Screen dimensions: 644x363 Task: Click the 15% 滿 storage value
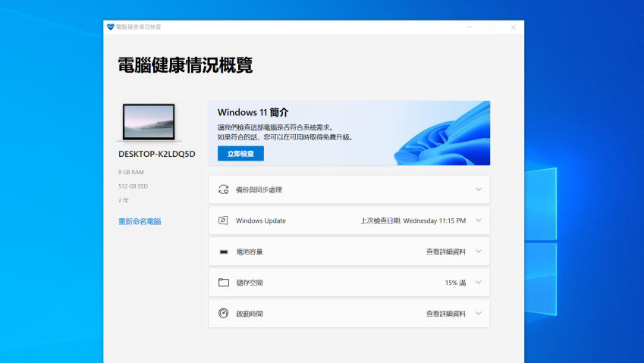(x=455, y=283)
